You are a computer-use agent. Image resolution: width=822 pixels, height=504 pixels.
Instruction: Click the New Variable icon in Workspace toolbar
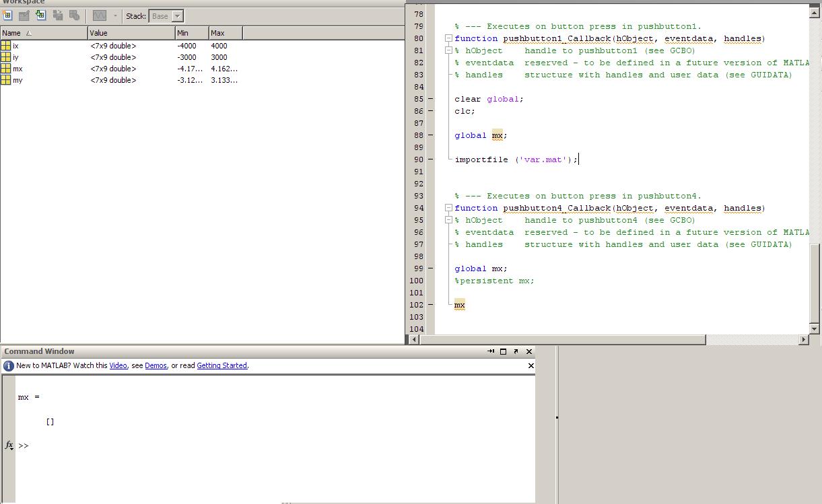click(x=7, y=15)
